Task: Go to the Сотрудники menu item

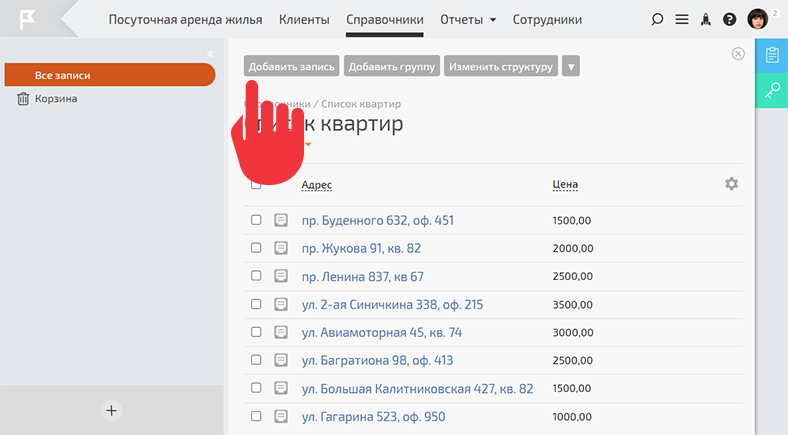Action: [547, 19]
